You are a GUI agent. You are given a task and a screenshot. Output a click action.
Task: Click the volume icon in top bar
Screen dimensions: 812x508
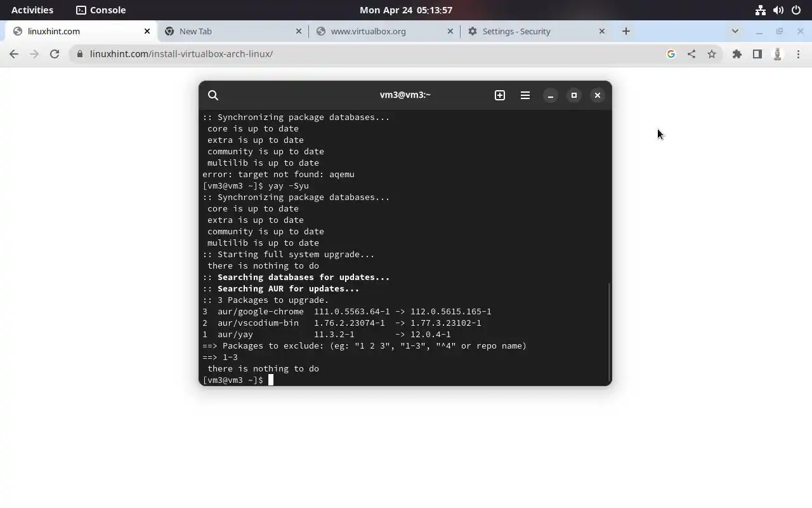[x=778, y=10]
